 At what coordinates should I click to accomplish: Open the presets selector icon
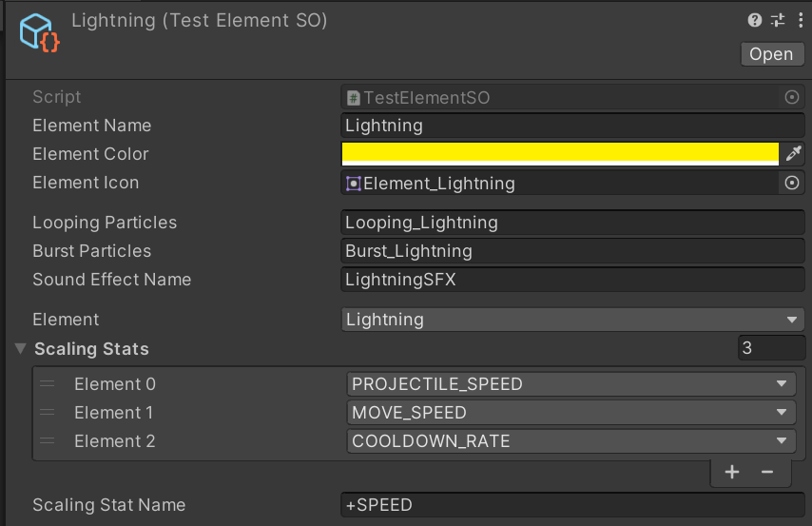(x=777, y=20)
